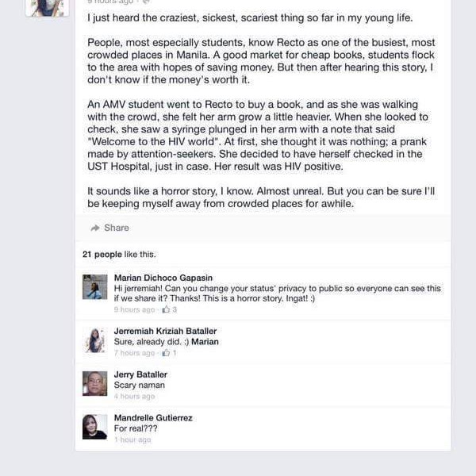This screenshot has height=476, width=476.
Task: Click the Share arrow icon
Action: (95, 228)
